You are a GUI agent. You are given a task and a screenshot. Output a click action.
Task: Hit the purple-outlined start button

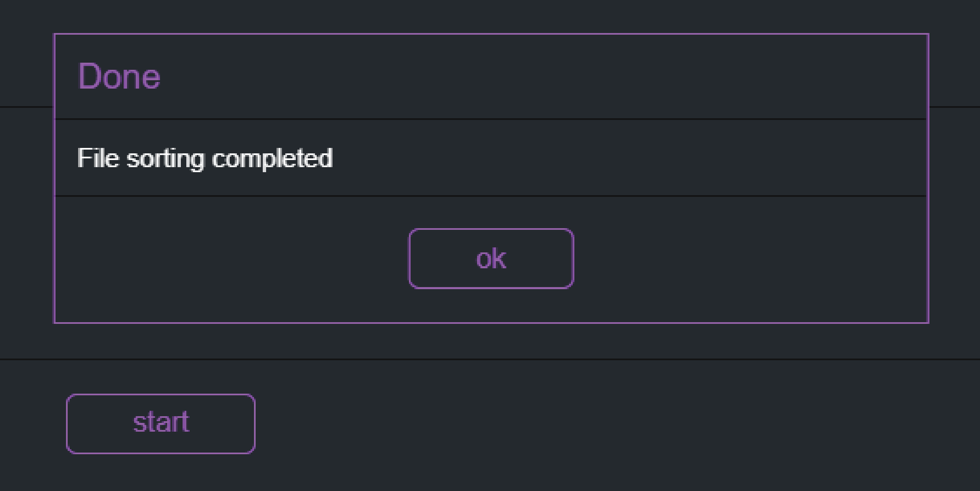(161, 423)
